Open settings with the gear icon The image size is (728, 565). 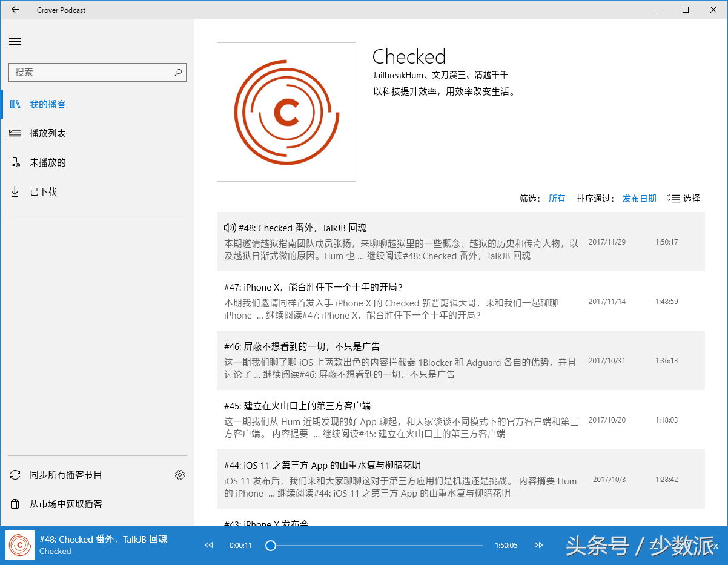[180, 475]
